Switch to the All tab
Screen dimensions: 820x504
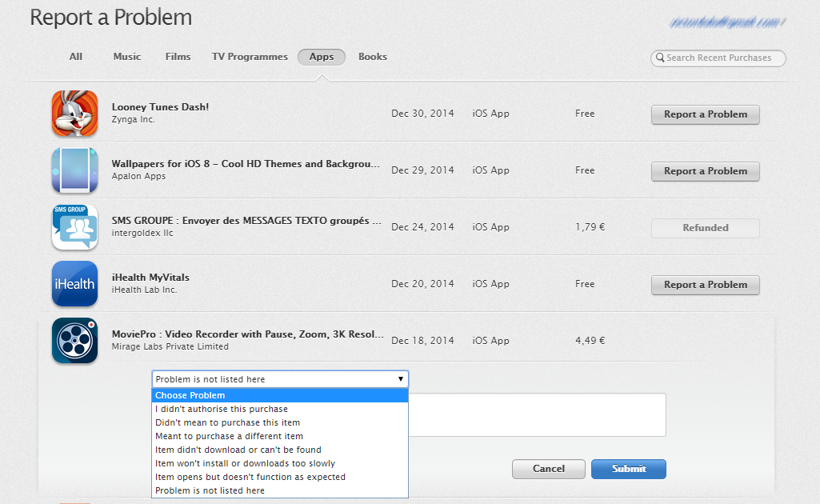pyautogui.click(x=76, y=57)
